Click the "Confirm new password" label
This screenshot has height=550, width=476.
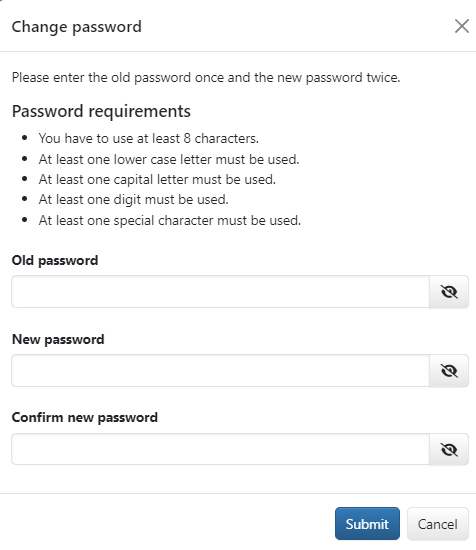pos(85,418)
